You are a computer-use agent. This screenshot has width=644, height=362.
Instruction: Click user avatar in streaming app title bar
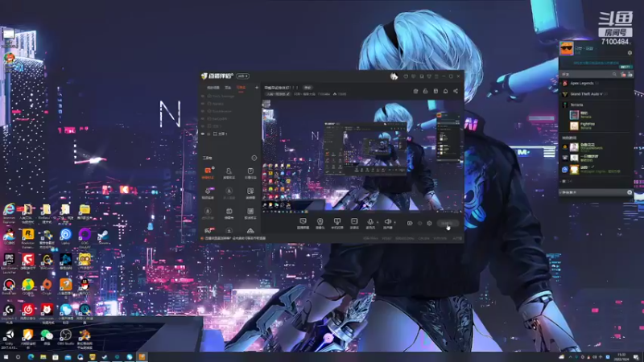pyautogui.click(x=394, y=76)
